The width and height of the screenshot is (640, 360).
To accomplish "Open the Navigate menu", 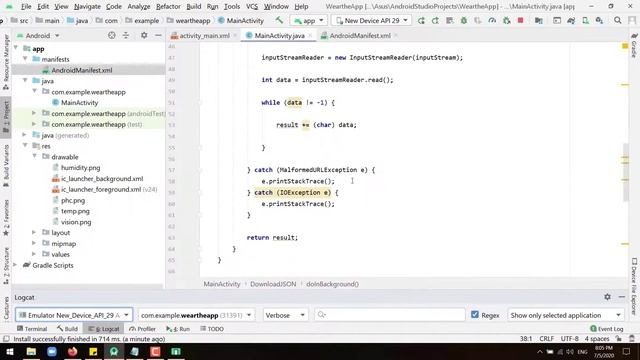I will point(87,7).
